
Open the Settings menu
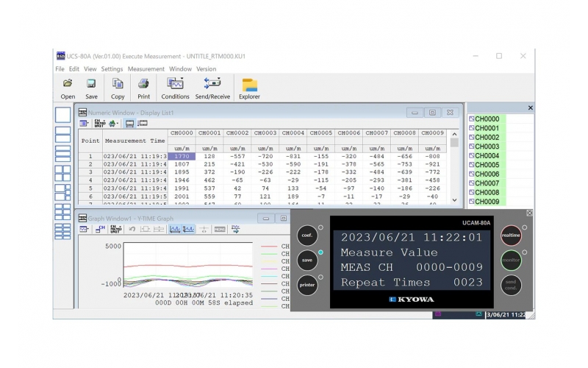[x=112, y=69]
